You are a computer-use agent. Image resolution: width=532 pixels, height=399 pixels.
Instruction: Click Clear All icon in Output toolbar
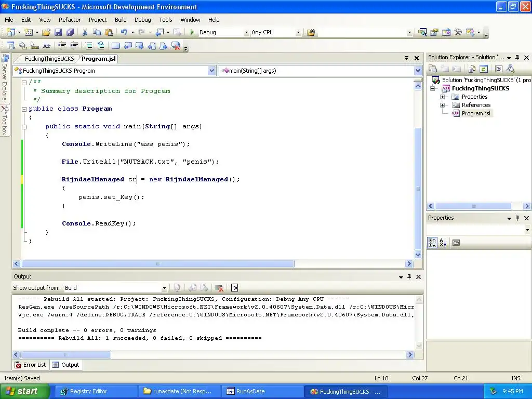coord(219,288)
